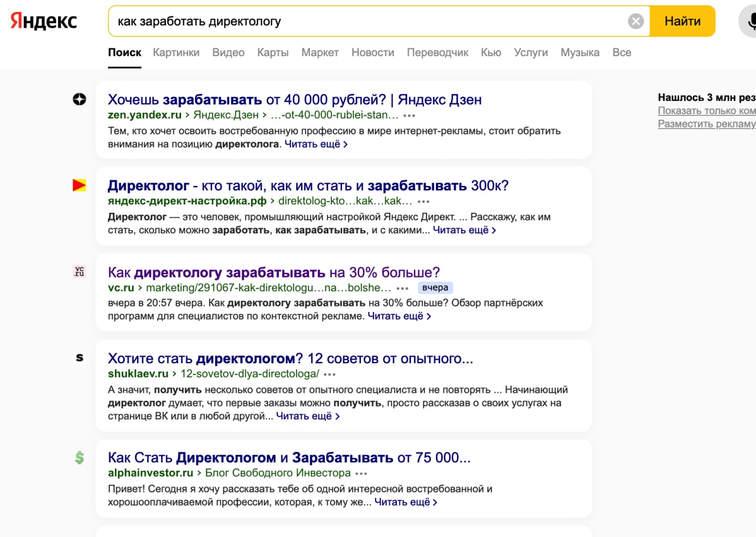Image resolution: width=756 pixels, height=537 pixels.
Task: Click 'Показать только ком...' link in sidebar
Action: [707, 110]
